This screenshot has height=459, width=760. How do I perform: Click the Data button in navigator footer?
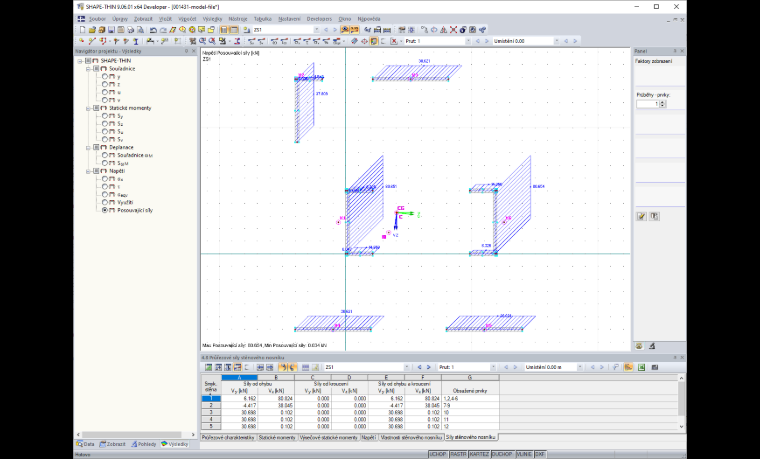click(85, 444)
